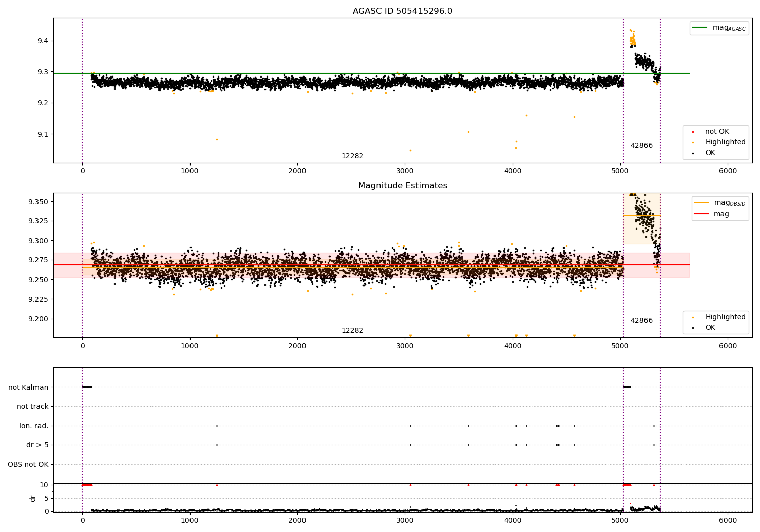
Task: Click the '9.300' y-axis tick label
Action: coord(39,241)
